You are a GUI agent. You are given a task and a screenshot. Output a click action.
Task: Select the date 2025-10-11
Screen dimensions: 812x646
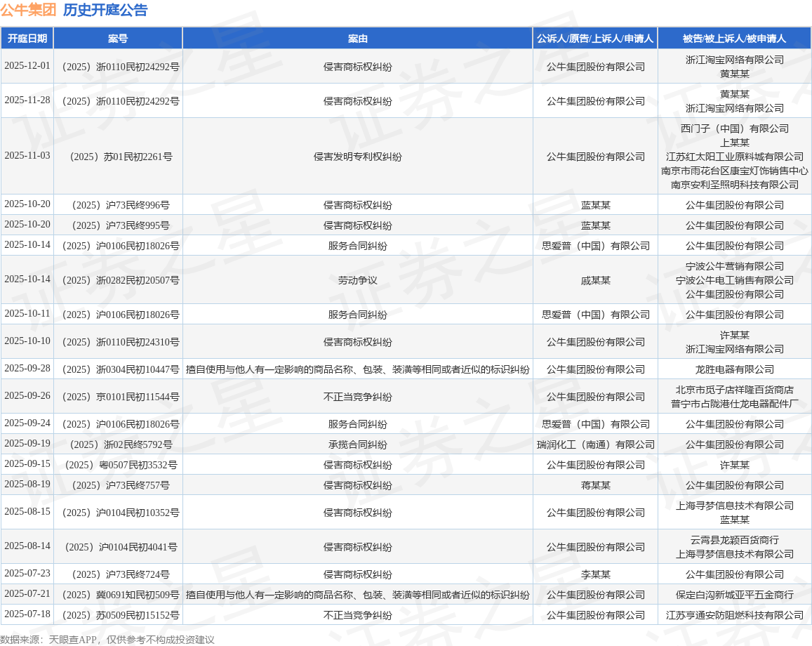(27, 313)
